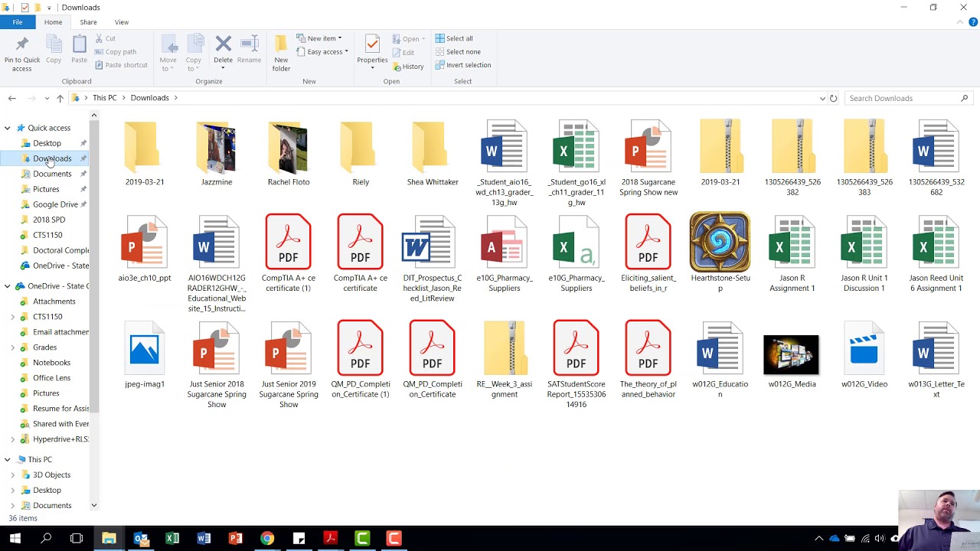The image size is (980, 551).
Task: Click Select none in the ribbon
Action: point(457,52)
